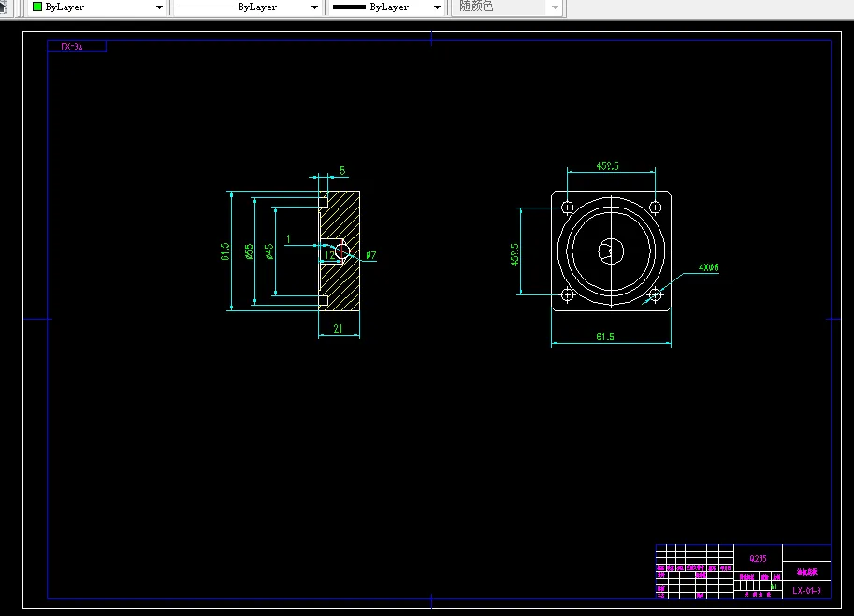Select the '12' dimension inside the hatch
This screenshot has width=854, height=616.
click(329, 254)
